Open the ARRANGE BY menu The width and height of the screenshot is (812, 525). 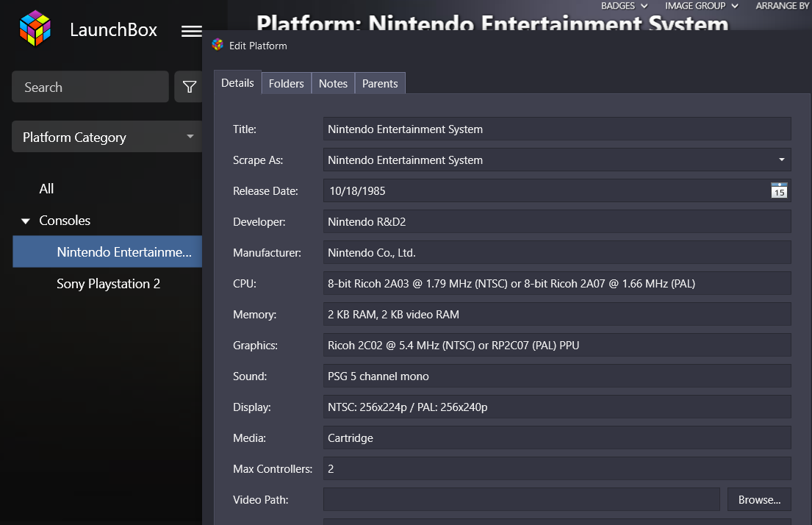pos(783,6)
